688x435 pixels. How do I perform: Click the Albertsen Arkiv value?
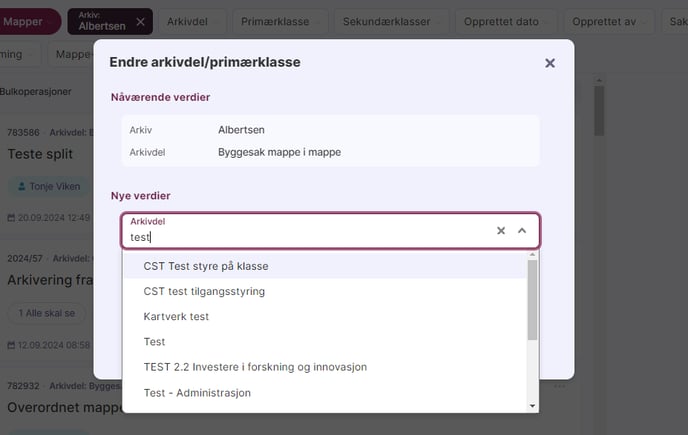(x=241, y=130)
